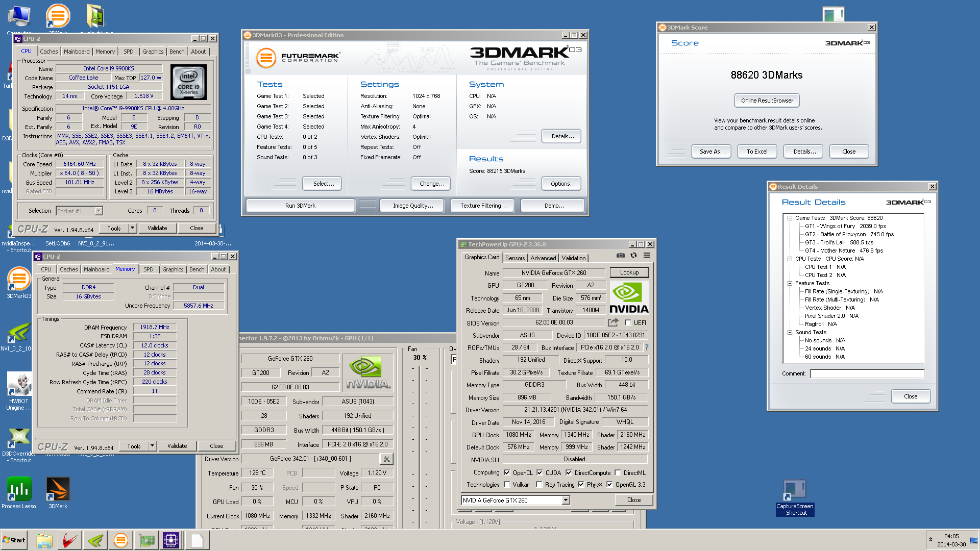Viewport: 980px width, 551px height.
Task: Click Online ResultBrowser button
Action: tap(767, 101)
